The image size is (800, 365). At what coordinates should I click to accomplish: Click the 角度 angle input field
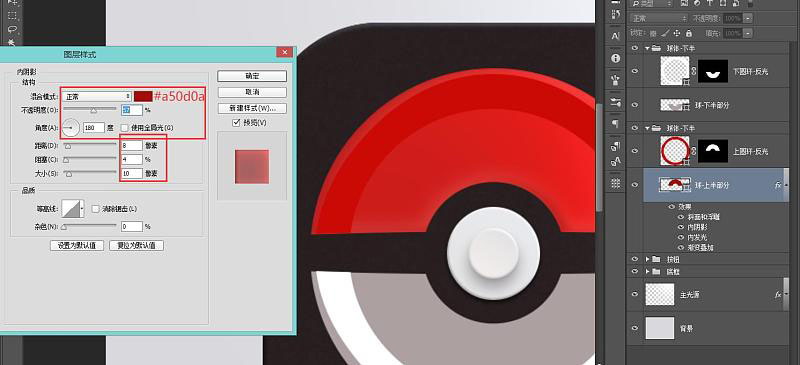pyautogui.click(x=93, y=128)
